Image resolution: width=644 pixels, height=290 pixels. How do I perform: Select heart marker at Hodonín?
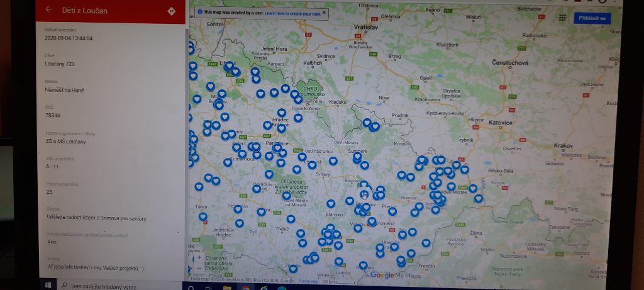pyautogui.click(x=363, y=265)
